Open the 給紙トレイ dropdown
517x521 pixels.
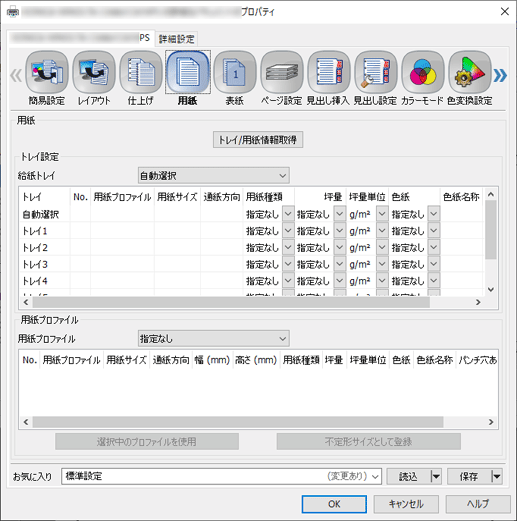(213, 176)
